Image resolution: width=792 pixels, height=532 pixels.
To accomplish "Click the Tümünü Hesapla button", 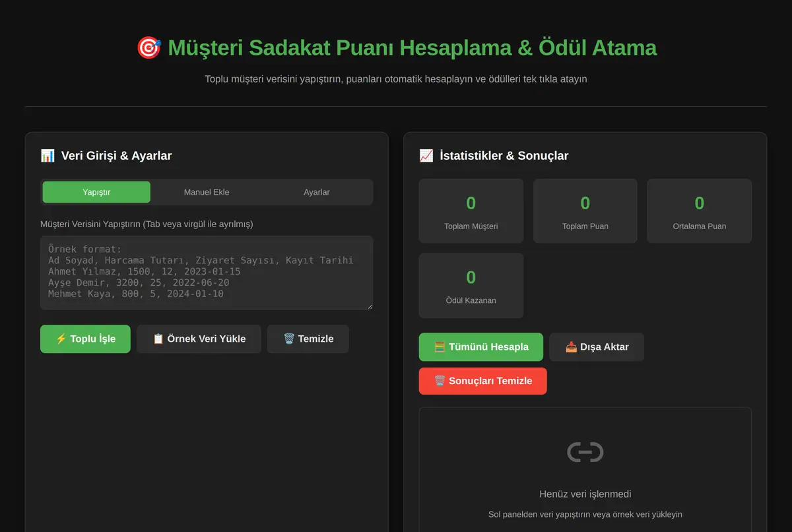I will click(481, 347).
